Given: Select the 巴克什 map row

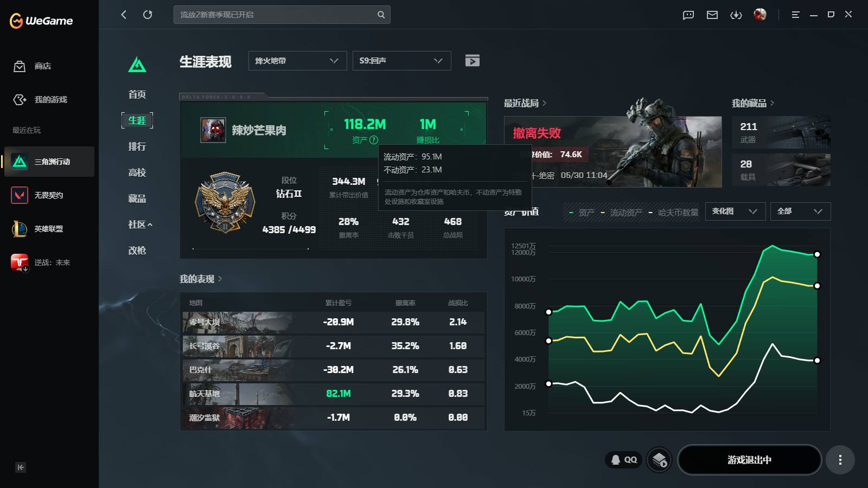Looking at the screenshot, I should 333,370.
